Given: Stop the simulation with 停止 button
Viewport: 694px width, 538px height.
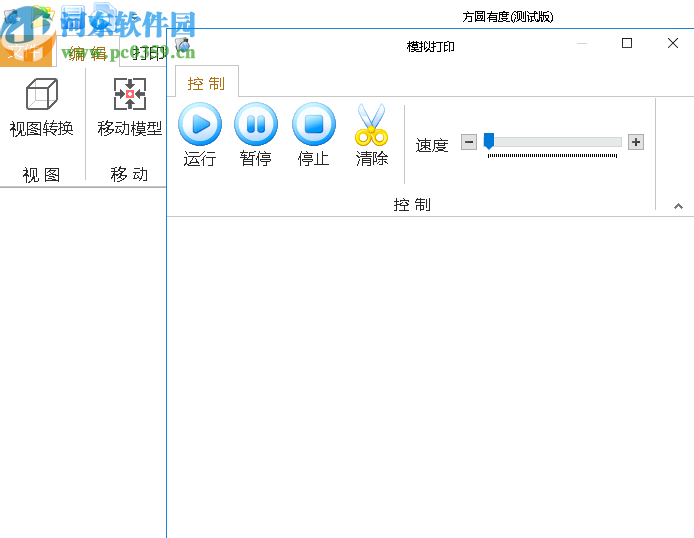Looking at the screenshot, I should 313,135.
